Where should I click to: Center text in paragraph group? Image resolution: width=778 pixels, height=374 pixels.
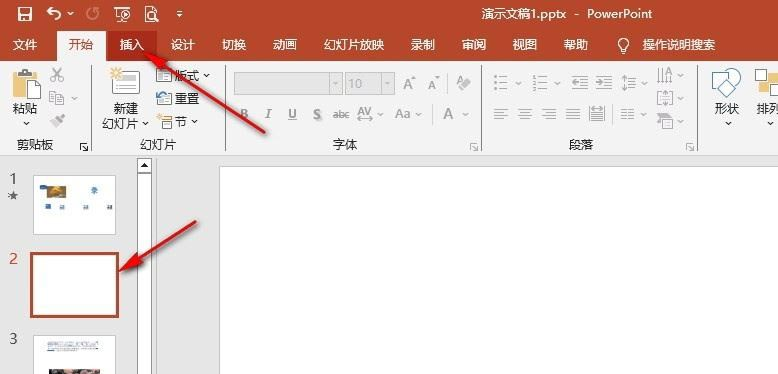click(x=525, y=115)
